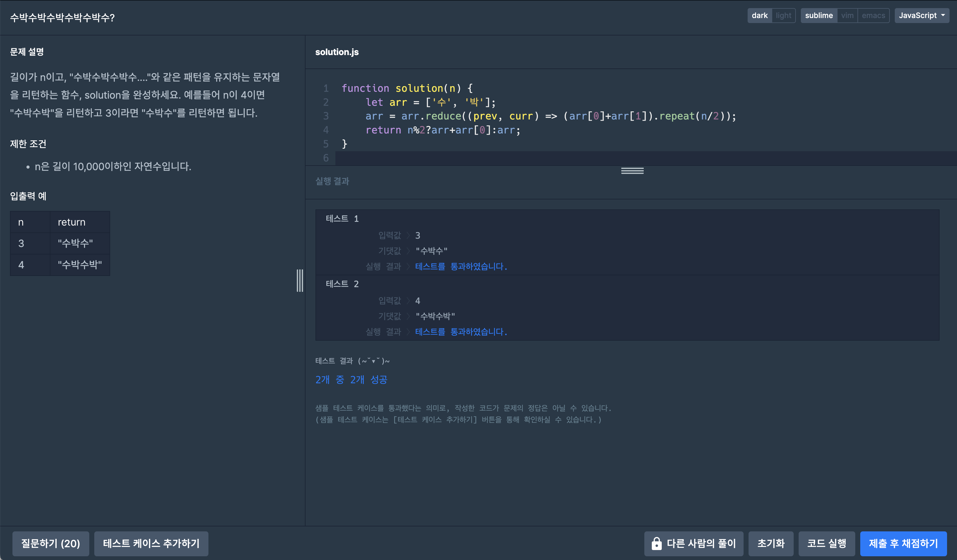This screenshot has height=560, width=957.
Task: Click the '2개 중 2개 성공' result text
Action: click(351, 380)
